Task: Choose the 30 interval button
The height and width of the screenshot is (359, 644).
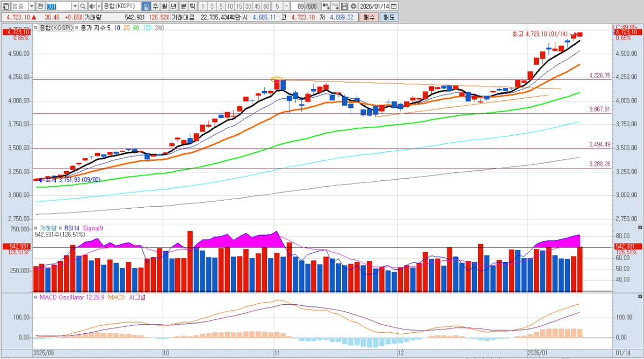Action: [x=248, y=6]
